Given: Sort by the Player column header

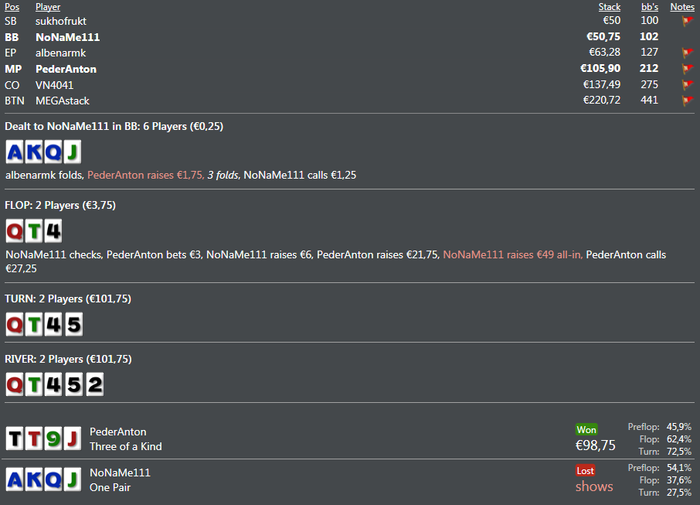Looking at the screenshot, I should click(47, 7).
